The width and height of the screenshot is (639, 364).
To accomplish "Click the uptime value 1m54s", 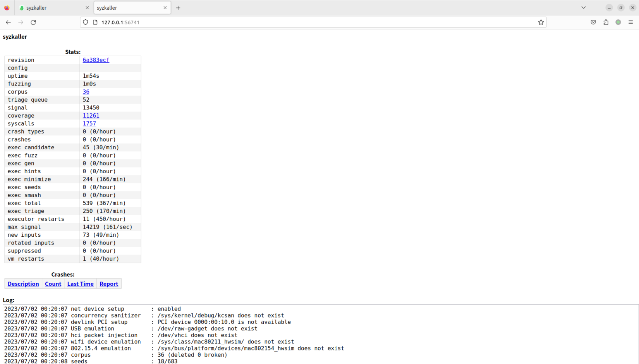I will 91,76.
